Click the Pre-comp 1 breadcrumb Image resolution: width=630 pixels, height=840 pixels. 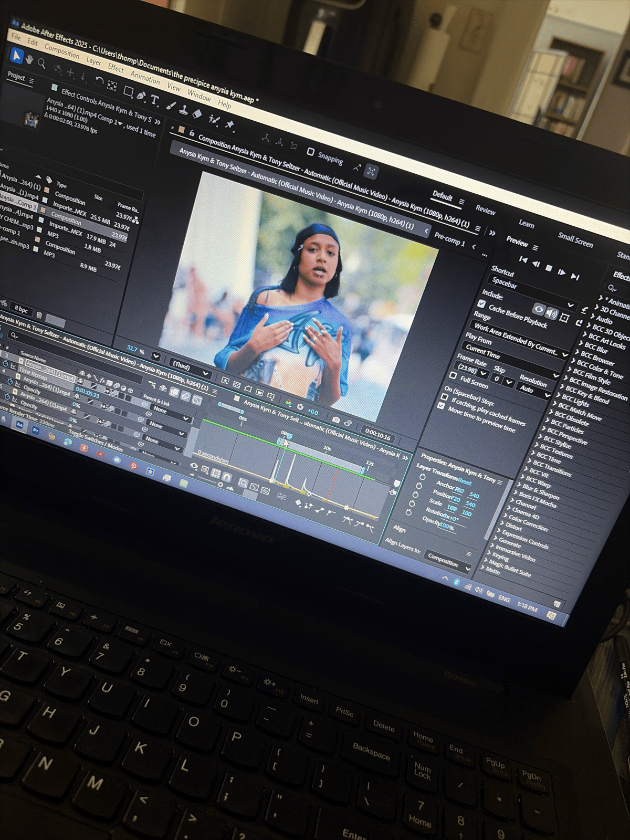pyautogui.click(x=449, y=239)
